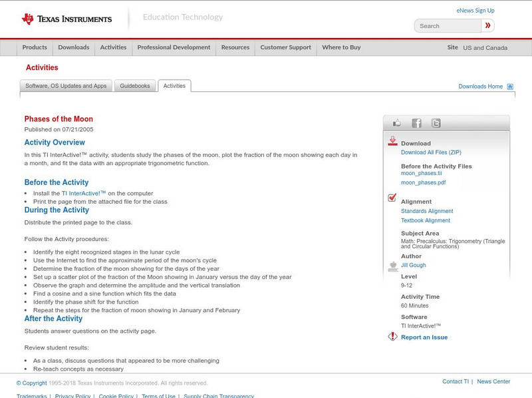Click in the Search input field
The image size is (532, 398).
[x=448, y=26]
